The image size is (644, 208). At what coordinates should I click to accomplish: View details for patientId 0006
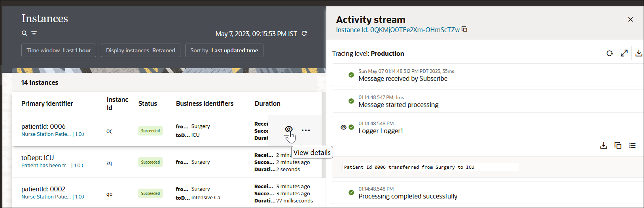pos(289,129)
